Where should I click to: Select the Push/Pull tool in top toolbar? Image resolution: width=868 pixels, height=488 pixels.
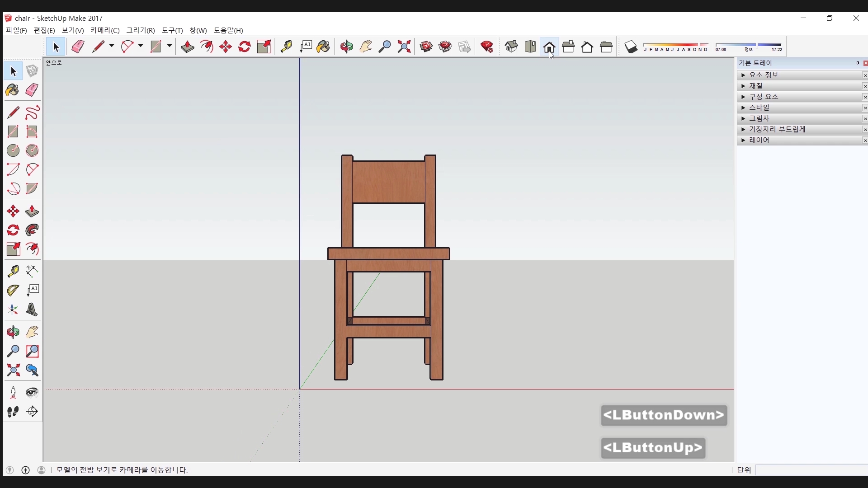pyautogui.click(x=187, y=47)
